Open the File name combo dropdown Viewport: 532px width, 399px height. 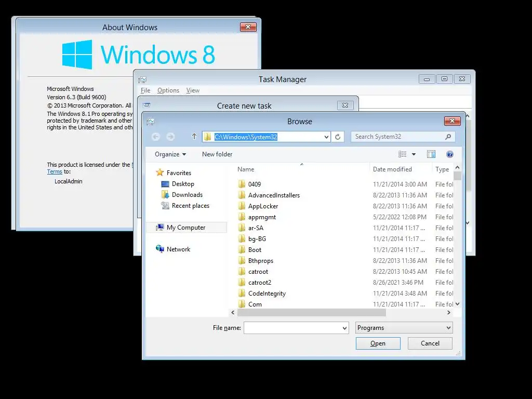point(344,328)
